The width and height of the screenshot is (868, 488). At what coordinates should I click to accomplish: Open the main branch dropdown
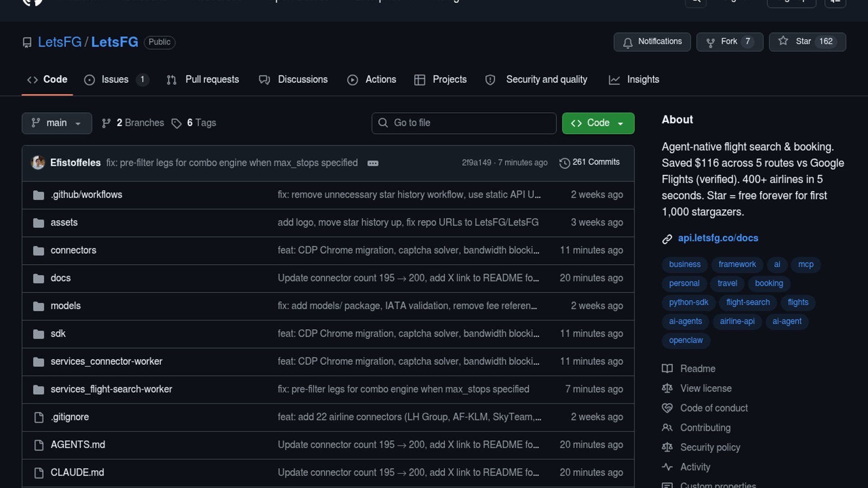[57, 123]
